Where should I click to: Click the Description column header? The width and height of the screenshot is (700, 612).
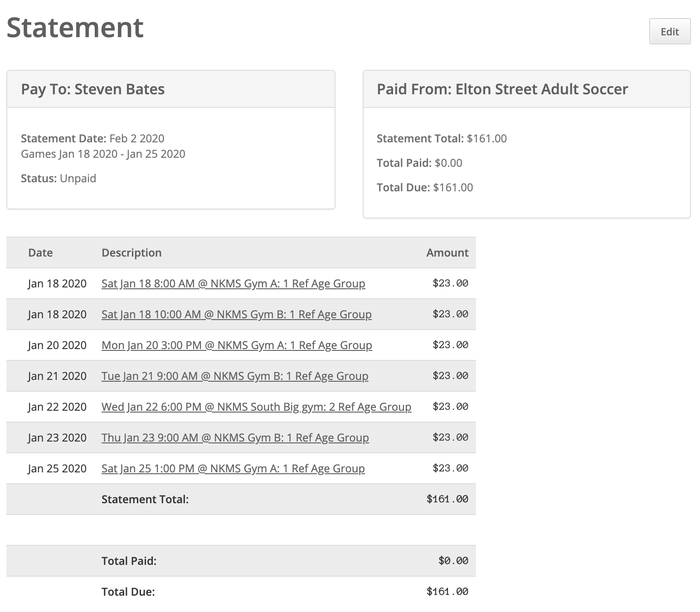coord(131,253)
